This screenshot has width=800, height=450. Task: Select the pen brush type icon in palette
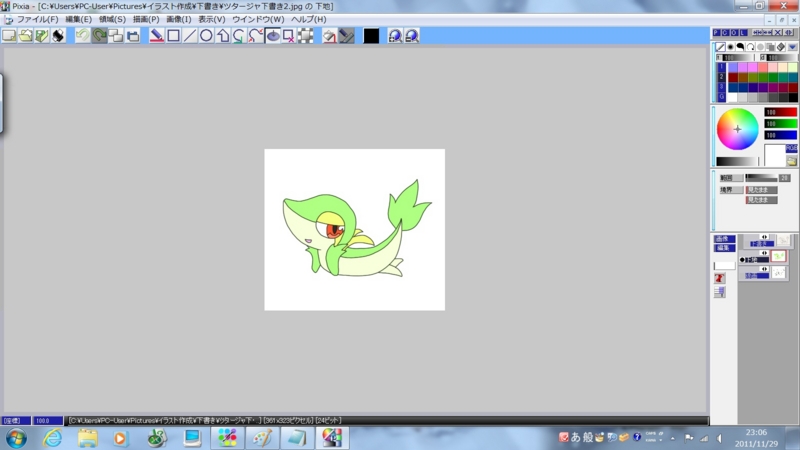tap(720, 47)
